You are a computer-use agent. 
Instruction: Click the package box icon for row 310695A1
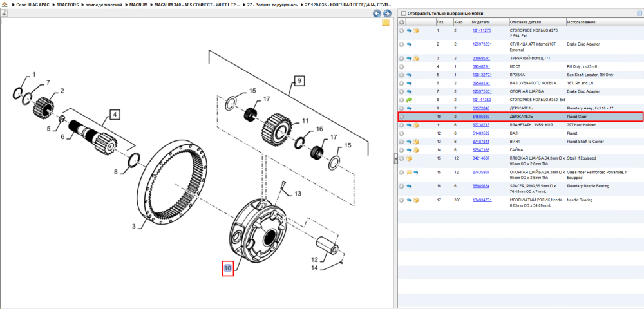tap(416, 59)
